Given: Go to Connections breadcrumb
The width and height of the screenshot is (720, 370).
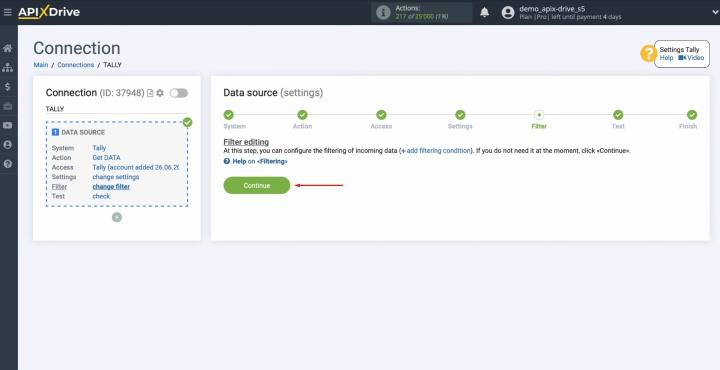Looking at the screenshot, I should pyautogui.click(x=76, y=65).
